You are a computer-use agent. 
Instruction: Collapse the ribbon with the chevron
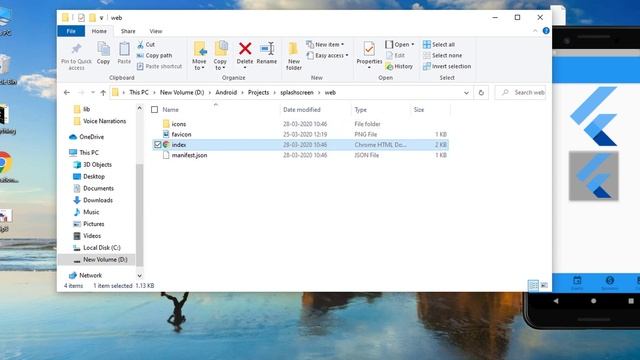535,31
